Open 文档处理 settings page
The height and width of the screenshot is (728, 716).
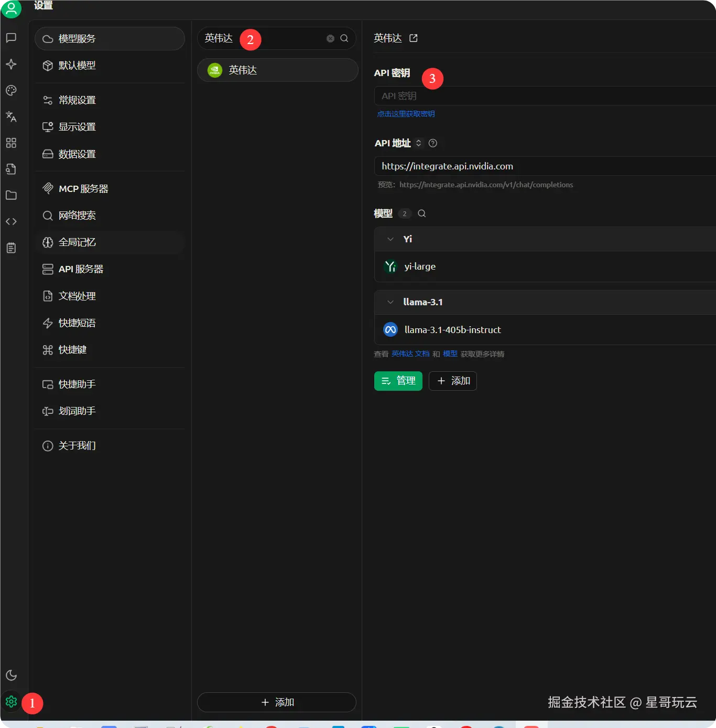coord(110,296)
